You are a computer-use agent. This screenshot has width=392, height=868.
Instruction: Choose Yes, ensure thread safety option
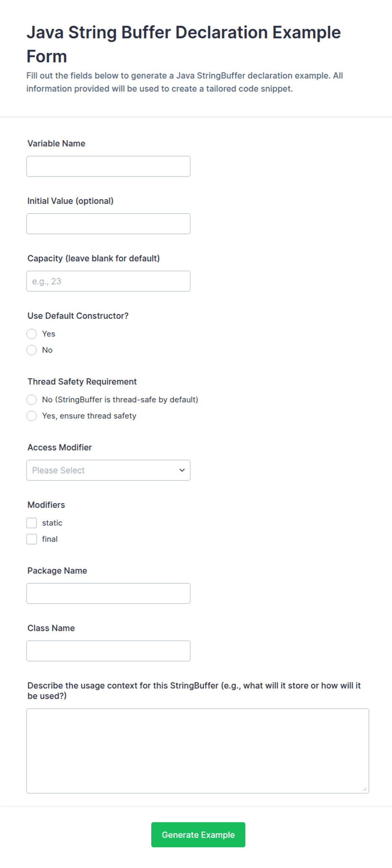click(x=32, y=416)
